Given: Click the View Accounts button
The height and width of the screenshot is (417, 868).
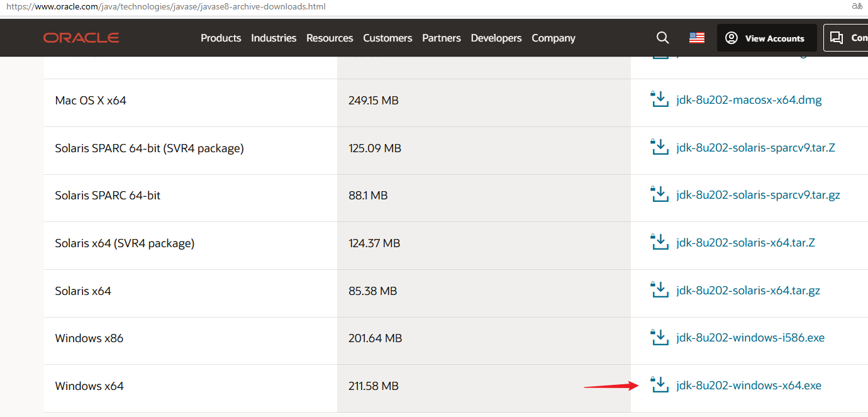Looking at the screenshot, I should point(766,38).
